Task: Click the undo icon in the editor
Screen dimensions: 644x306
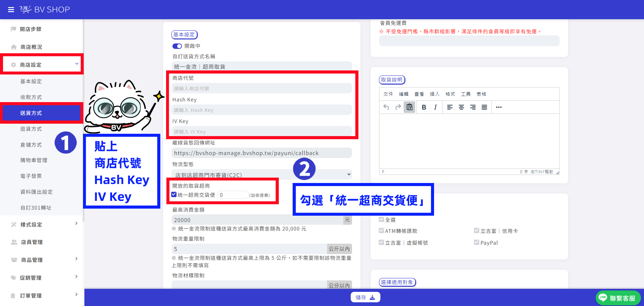Action: click(386, 107)
